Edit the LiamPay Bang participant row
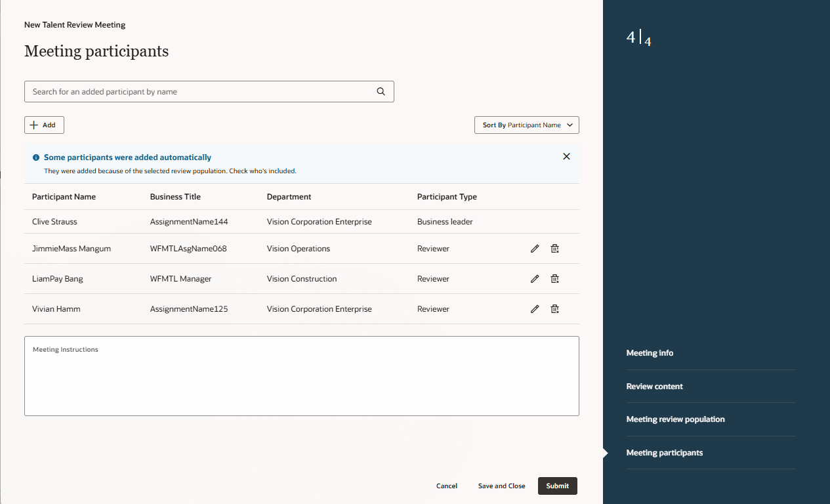The width and height of the screenshot is (830, 504). pyautogui.click(x=535, y=279)
